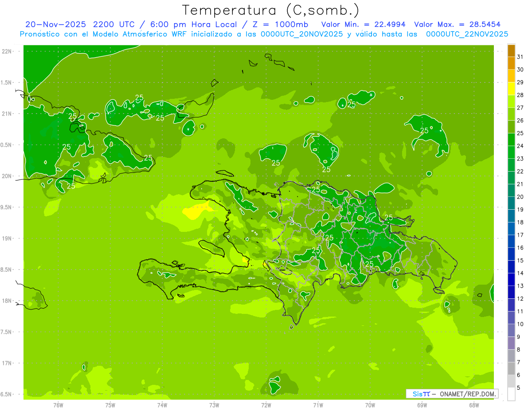The height and width of the screenshot is (411, 532).
Task: Click the "Valor Min. = 22.4994" text
Action: [363, 24]
